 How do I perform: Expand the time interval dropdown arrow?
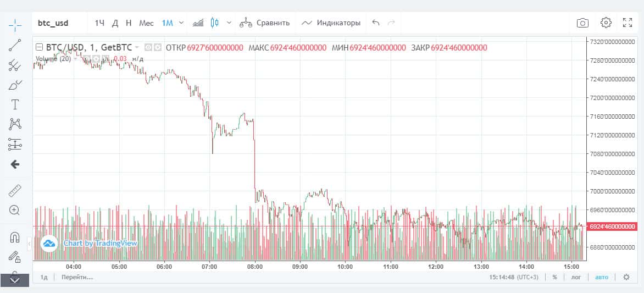[181, 23]
